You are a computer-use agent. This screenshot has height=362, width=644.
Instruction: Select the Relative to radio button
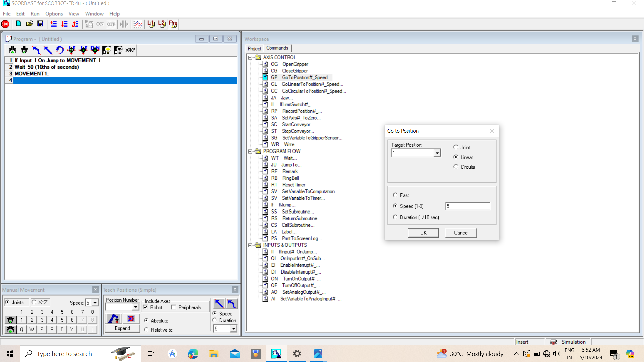tap(146, 330)
